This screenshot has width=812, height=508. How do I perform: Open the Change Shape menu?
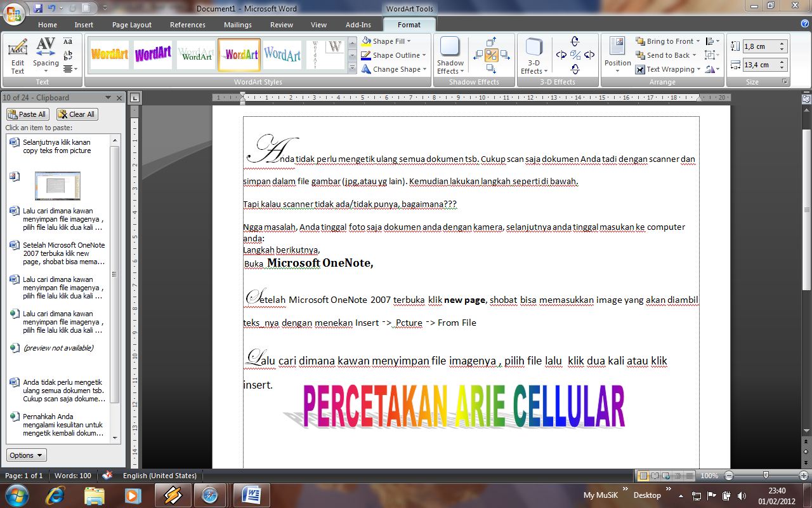pyautogui.click(x=394, y=69)
